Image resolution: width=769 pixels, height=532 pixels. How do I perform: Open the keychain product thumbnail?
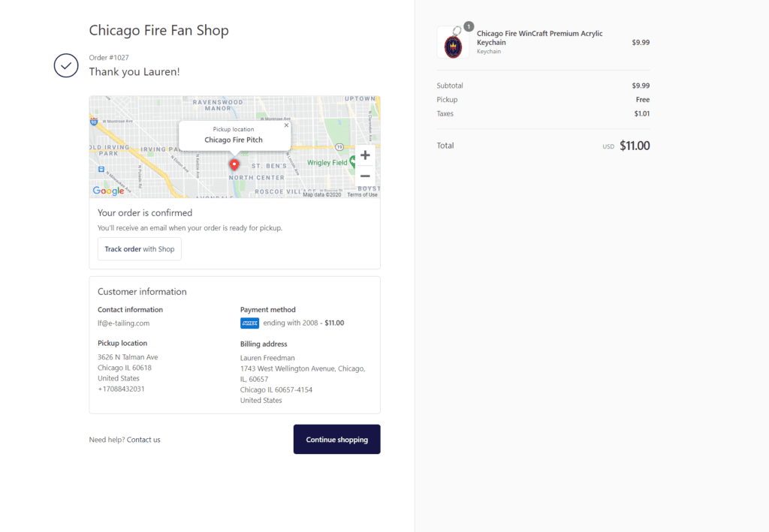click(x=453, y=42)
